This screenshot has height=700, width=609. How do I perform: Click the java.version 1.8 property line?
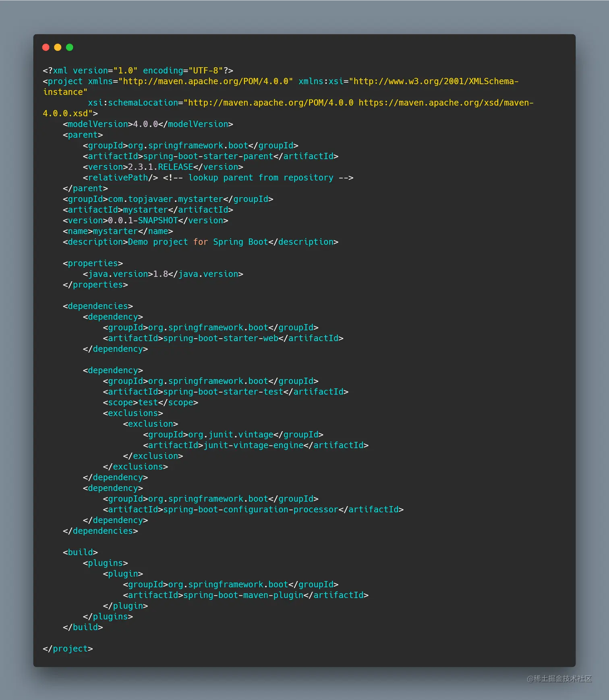163,274
